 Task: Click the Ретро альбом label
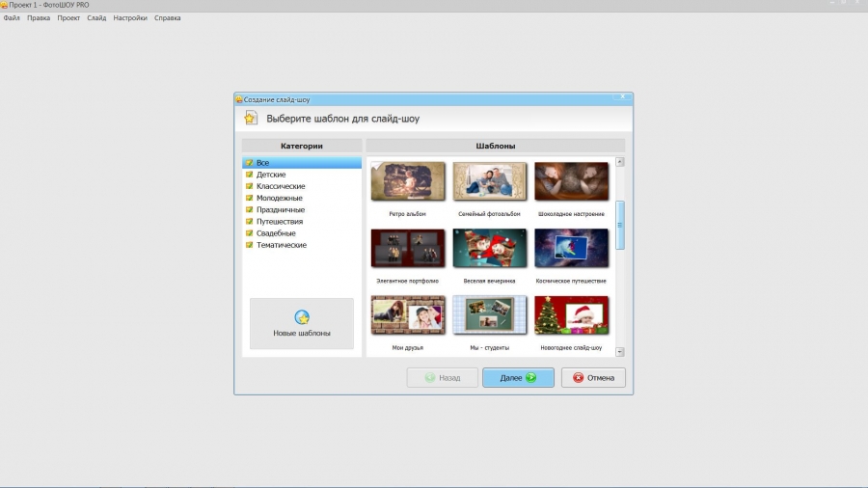pyautogui.click(x=407, y=213)
